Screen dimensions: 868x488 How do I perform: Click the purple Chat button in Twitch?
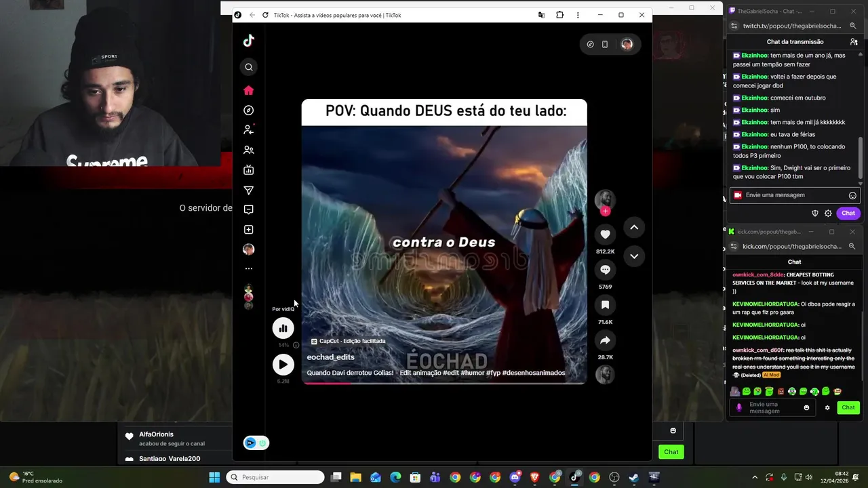pyautogui.click(x=848, y=213)
